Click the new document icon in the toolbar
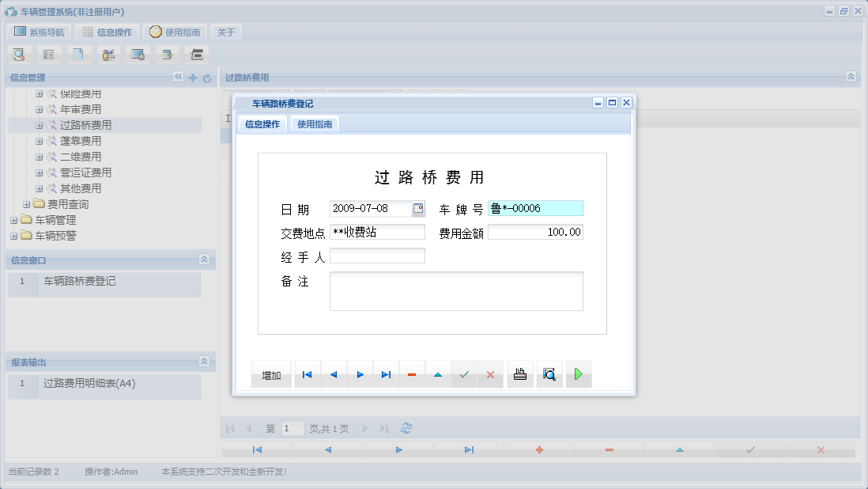The image size is (868, 489). tap(80, 54)
